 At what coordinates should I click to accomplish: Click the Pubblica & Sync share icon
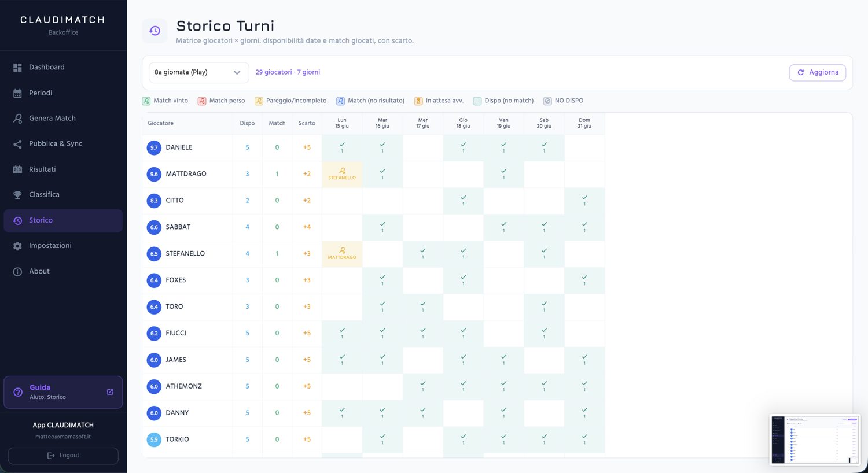17,144
